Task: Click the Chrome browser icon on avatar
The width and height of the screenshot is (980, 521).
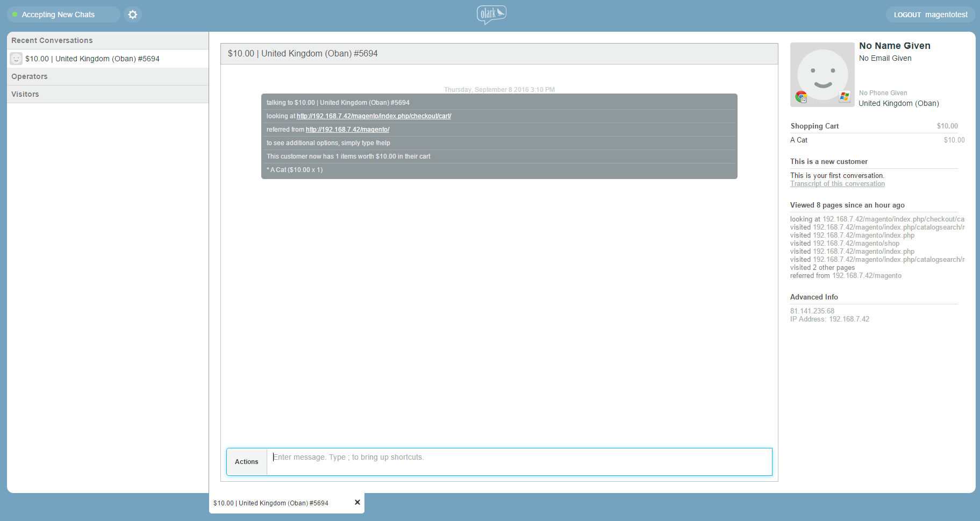Action: (x=801, y=97)
